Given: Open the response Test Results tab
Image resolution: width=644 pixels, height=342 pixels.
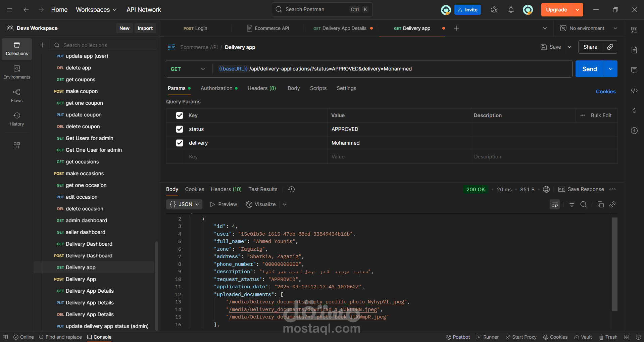Looking at the screenshot, I should coord(263,189).
